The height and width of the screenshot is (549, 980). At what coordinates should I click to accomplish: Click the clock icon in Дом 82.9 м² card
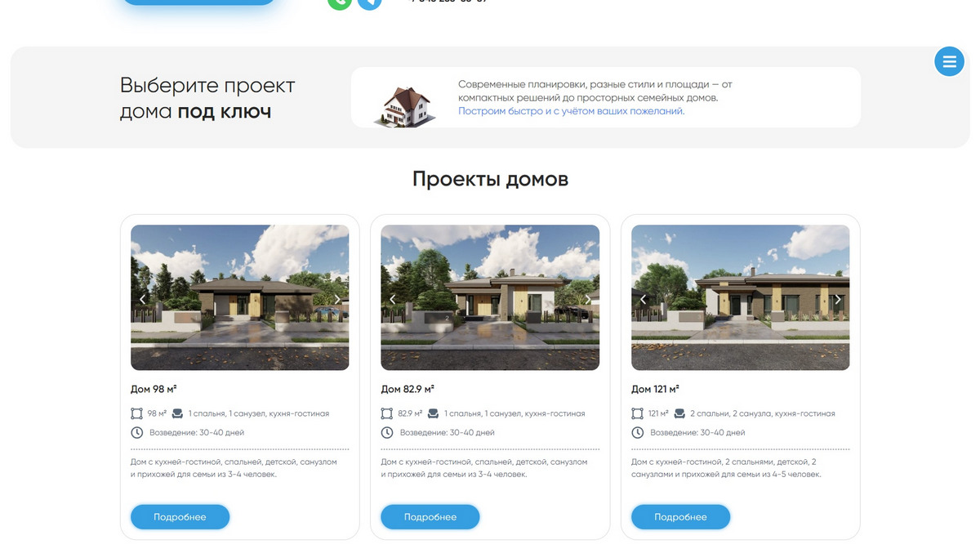[x=387, y=432]
